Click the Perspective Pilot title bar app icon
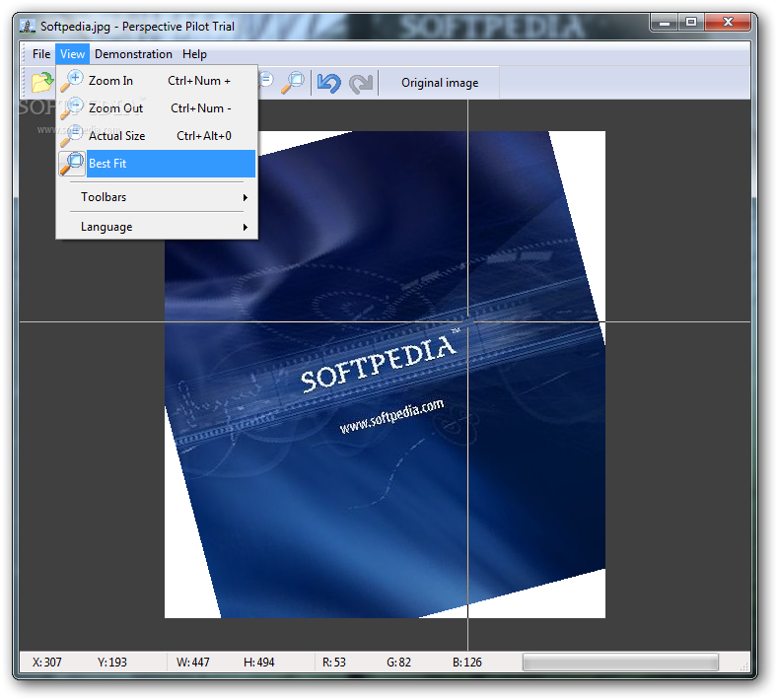 tap(27, 26)
